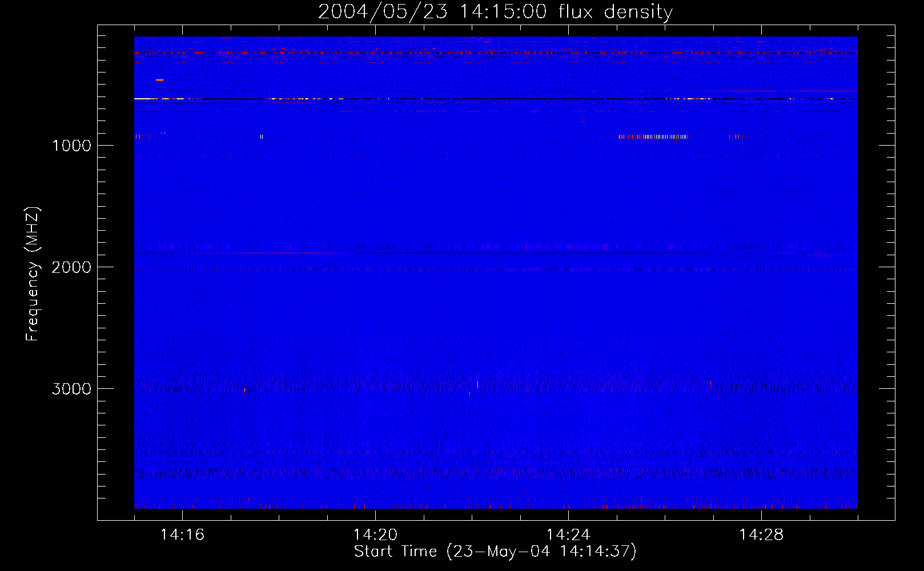Viewport: 924px width, 571px height.
Task: Click the "1000" frequency tick label
Action: 72,146
